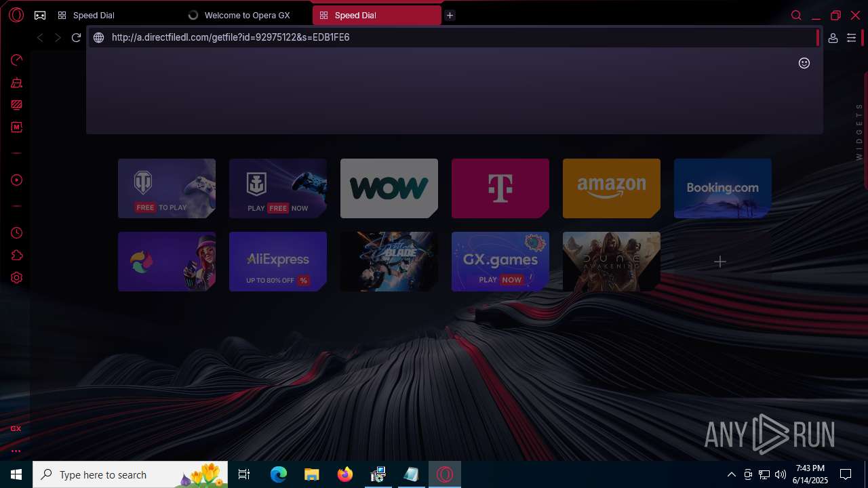This screenshot has width=868, height=488.
Task: Switch to Welcome to Opera GX tab
Action: [247, 15]
